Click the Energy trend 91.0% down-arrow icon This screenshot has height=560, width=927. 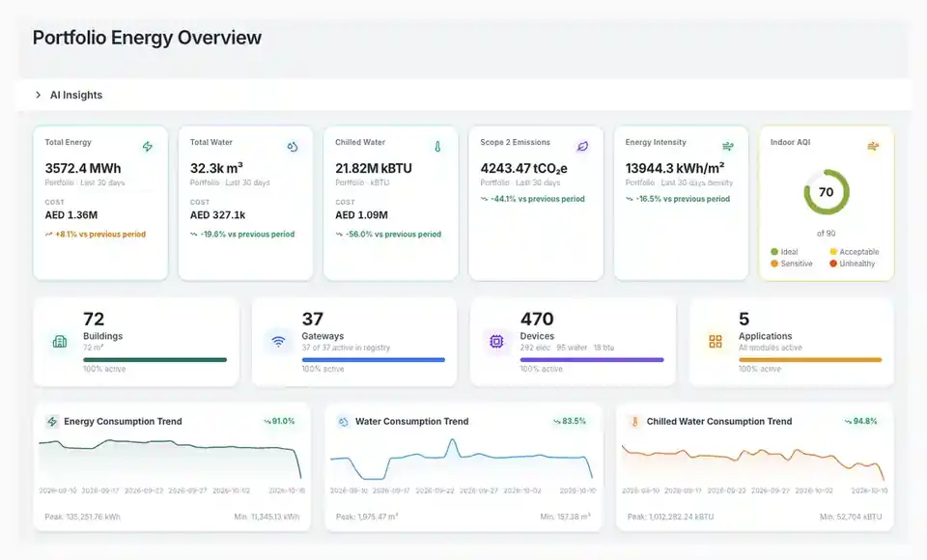[267, 422]
